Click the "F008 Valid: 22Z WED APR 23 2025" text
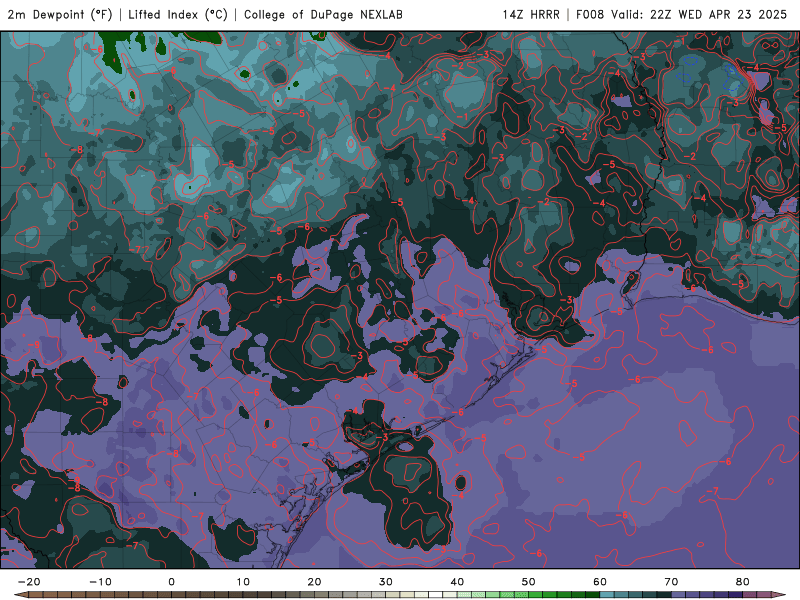800x600 pixels. (x=682, y=15)
